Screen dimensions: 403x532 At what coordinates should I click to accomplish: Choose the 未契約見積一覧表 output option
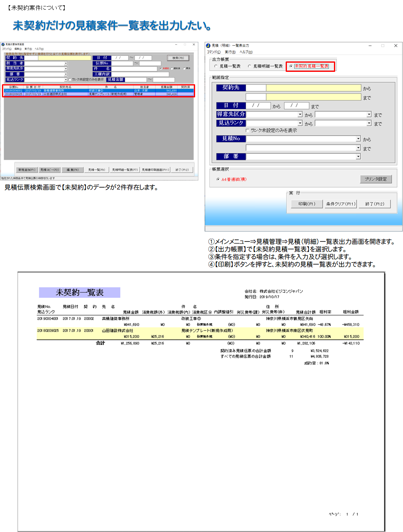coord(291,66)
